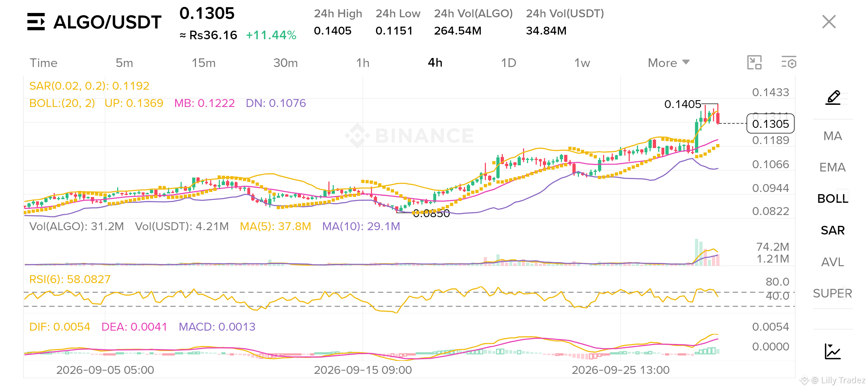The width and height of the screenshot is (868, 389).
Task: Expand the More timeframes dropdown
Action: coord(669,63)
